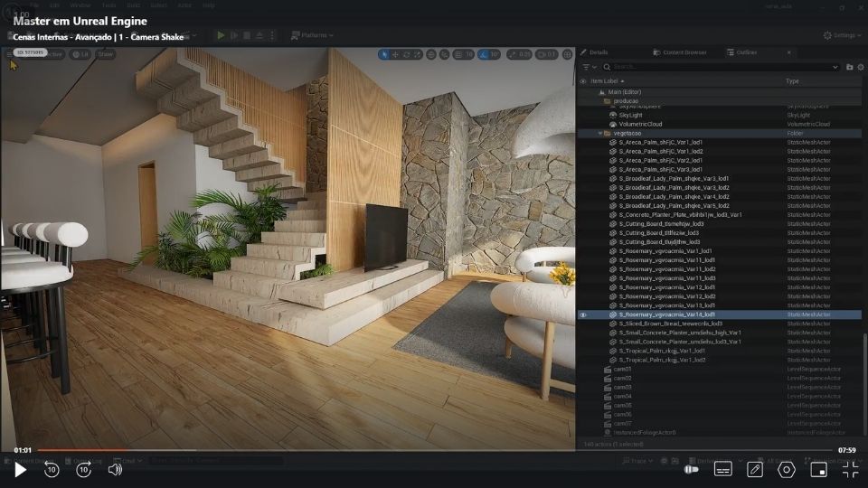Select VolumetricCloud actor

pyautogui.click(x=720, y=124)
